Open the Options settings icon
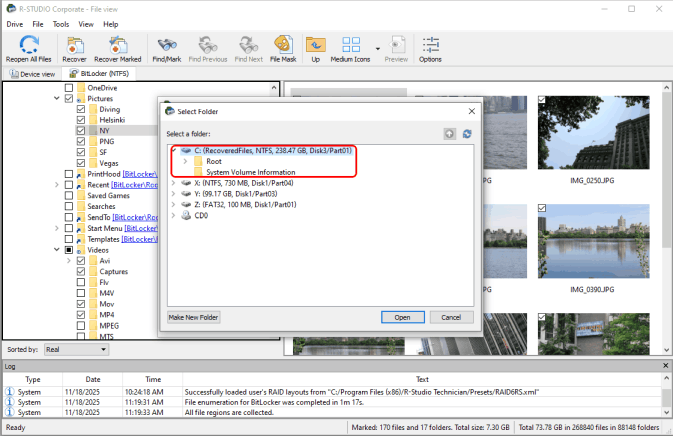 tap(430, 46)
